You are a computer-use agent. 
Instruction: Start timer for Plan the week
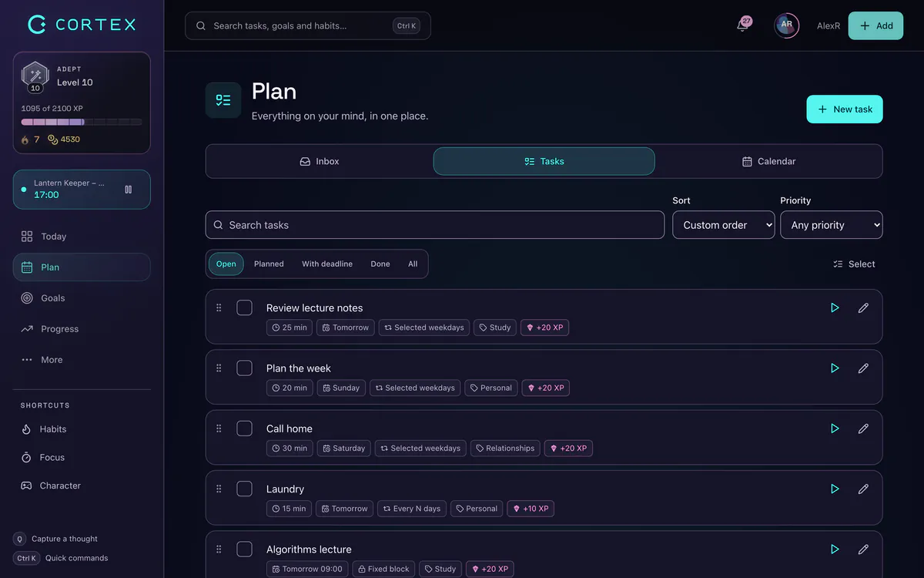[835, 368]
